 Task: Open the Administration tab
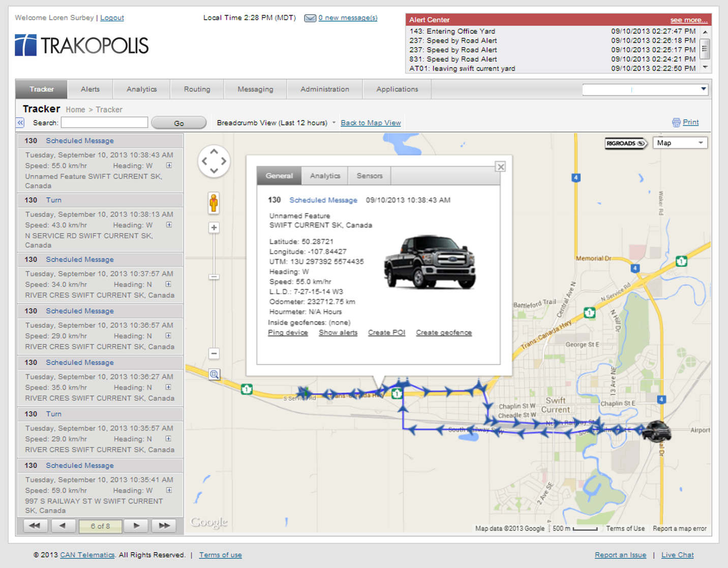point(324,89)
